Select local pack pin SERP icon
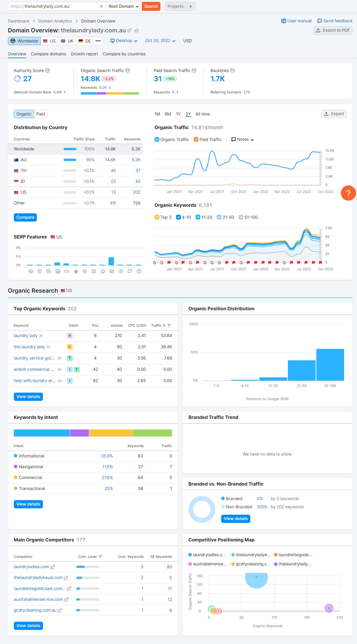This screenshot has width=357, height=644. [40, 271]
